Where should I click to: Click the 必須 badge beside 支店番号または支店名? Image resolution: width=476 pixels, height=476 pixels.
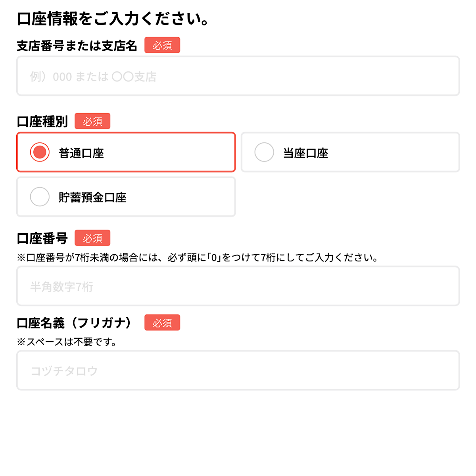tap(162, 45)
